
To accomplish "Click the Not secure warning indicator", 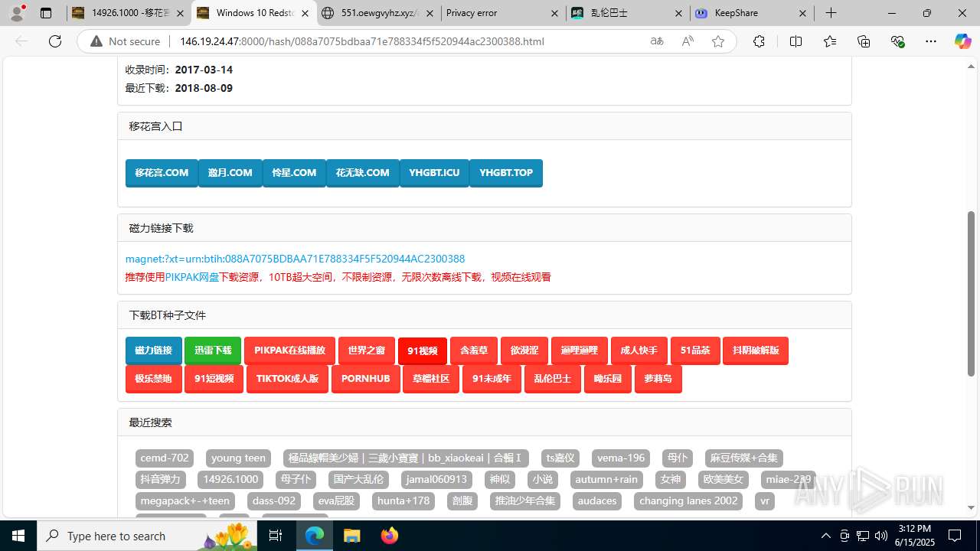I will point(126,41).
